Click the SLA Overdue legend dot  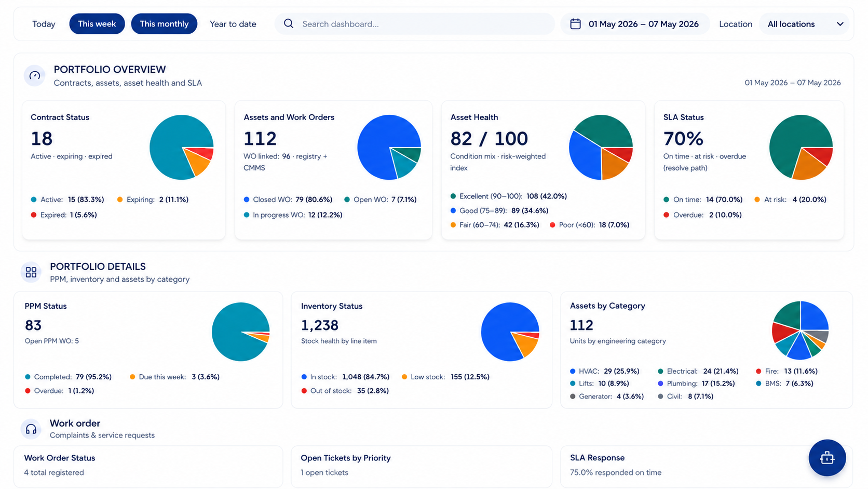click(x=666, y=215)
